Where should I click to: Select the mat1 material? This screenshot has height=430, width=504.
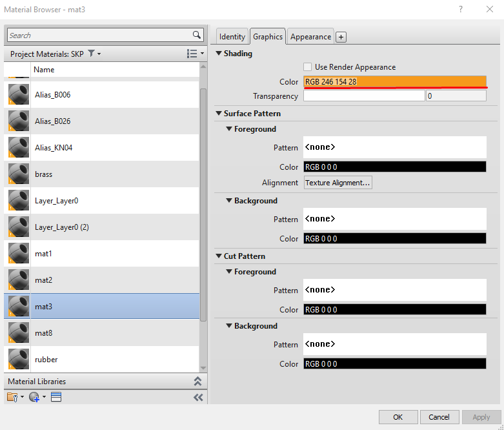(x=101, y=254)
